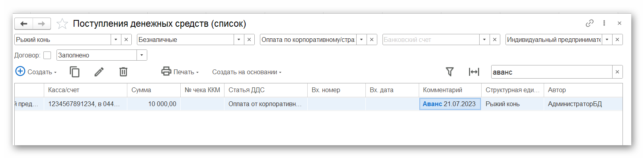Clear the аванс search text
644x158 pixels.
tap(617, 72)
